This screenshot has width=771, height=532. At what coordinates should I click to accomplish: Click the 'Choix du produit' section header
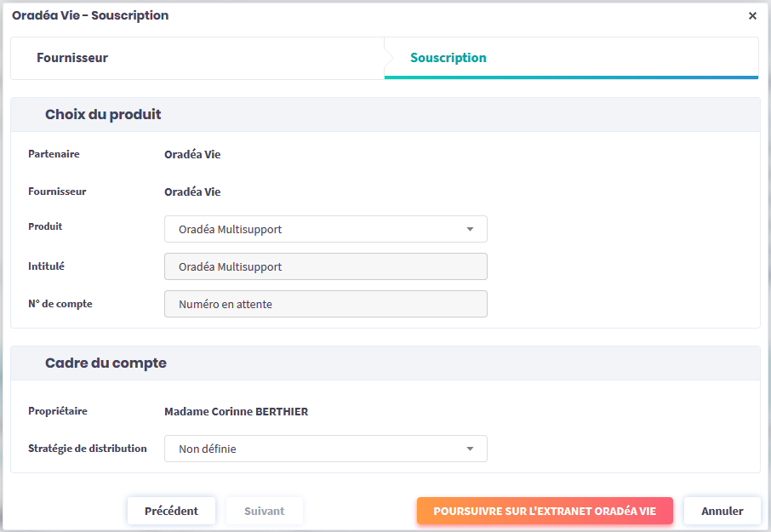pyautogui.click(x=103, y=114)
